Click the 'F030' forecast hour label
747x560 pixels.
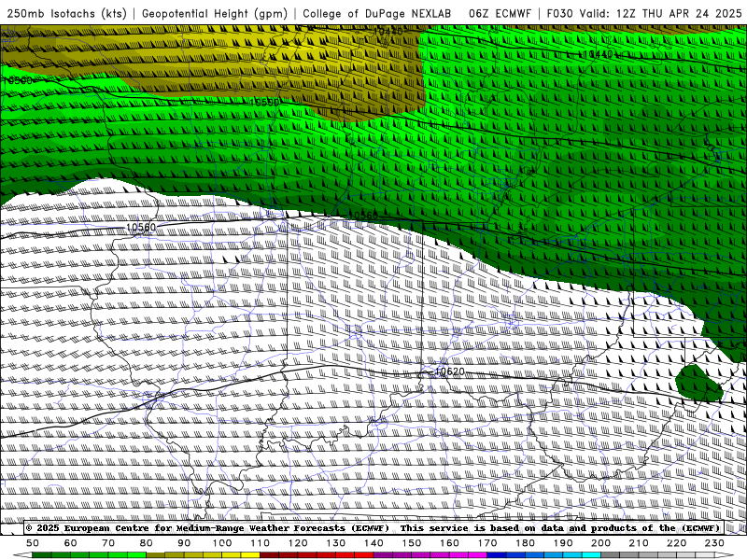click(x=558, y=13)
